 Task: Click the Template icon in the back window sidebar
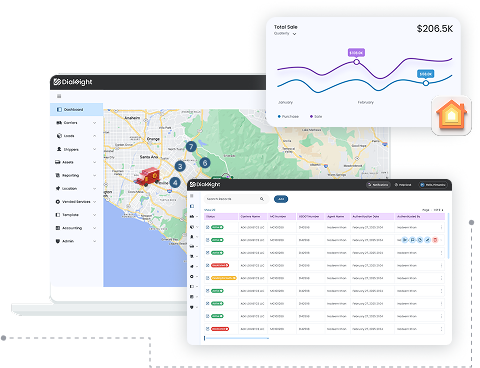[x=58, y=215]
